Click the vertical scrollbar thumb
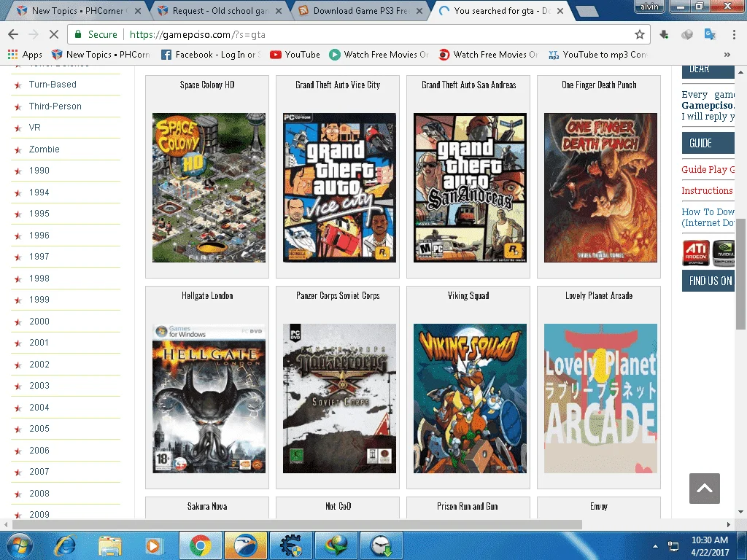Viewport: 747px width, 560px height. click(740, 274)
